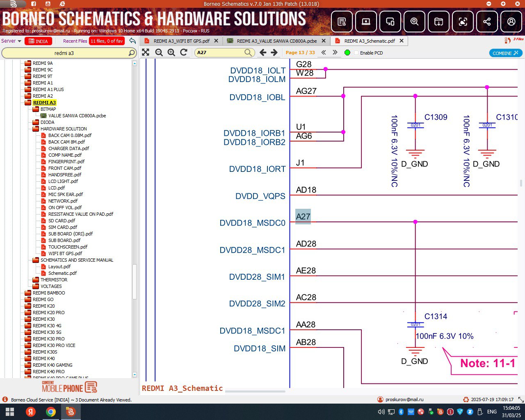The image size is (525, 420).
Task: Expand the THERMISTOR folder
Action: coord(36,280)
